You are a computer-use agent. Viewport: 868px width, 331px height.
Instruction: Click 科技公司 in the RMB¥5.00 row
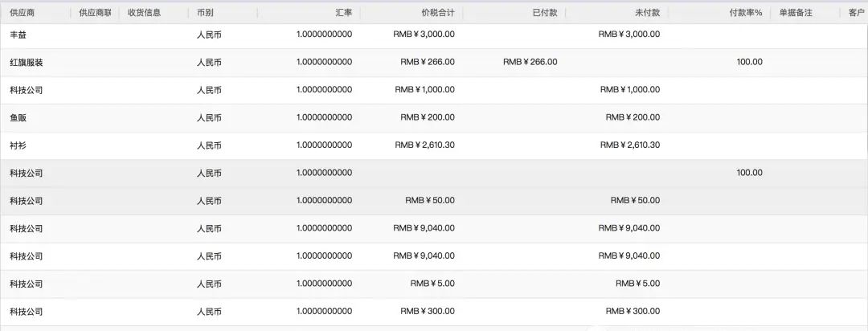27,284
